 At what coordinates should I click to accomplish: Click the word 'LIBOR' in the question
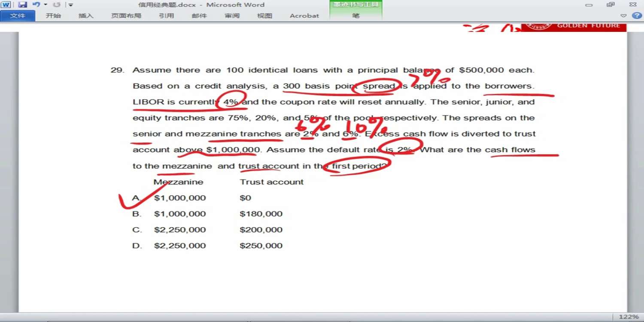click(149, 102)
